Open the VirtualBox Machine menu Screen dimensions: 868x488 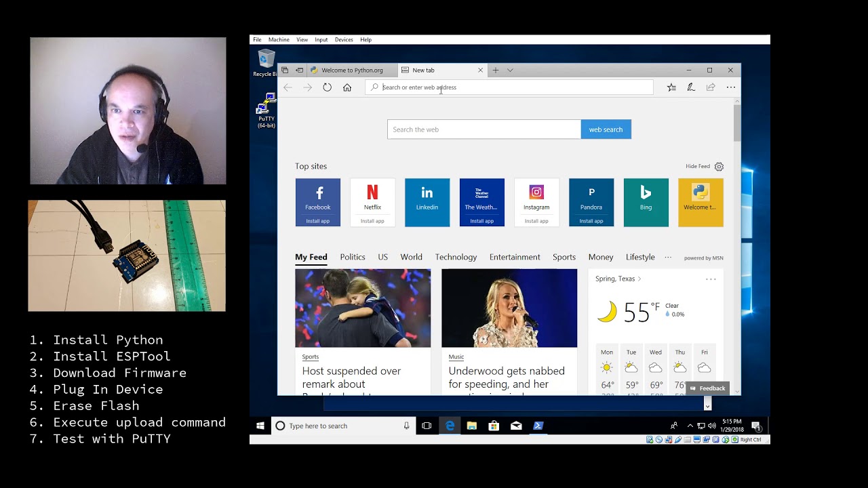(279, 40)
